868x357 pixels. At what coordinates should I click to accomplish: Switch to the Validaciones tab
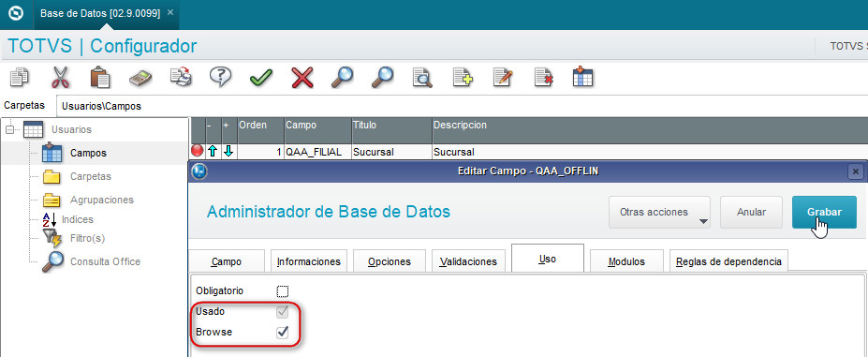[x=468, y=261]
